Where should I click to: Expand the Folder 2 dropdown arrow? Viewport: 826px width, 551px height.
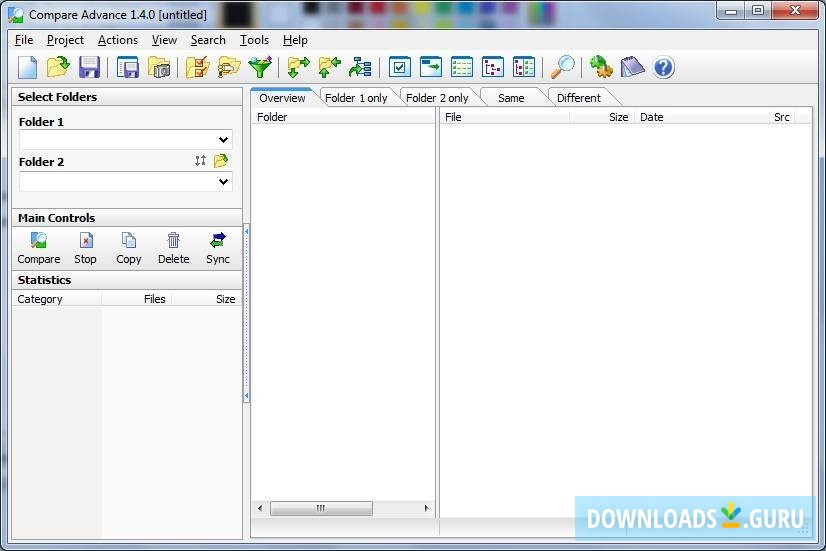click(x=223, y=182)
